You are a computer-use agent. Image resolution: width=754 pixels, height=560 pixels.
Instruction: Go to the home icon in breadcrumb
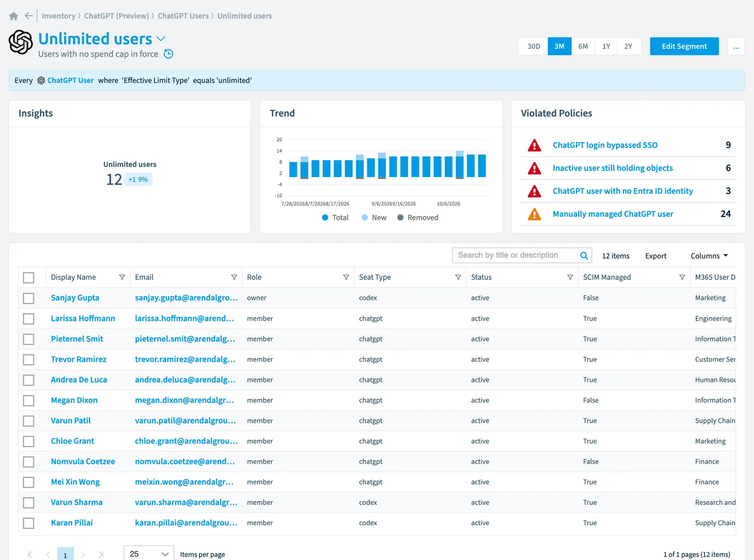click(14, 16)
